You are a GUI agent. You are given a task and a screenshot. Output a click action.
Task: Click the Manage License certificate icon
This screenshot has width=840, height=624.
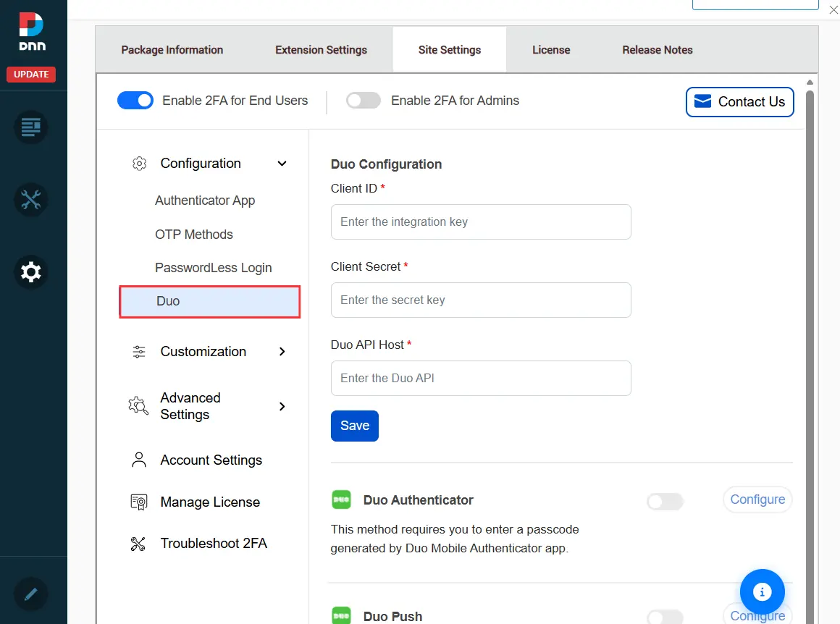point(139,502)
